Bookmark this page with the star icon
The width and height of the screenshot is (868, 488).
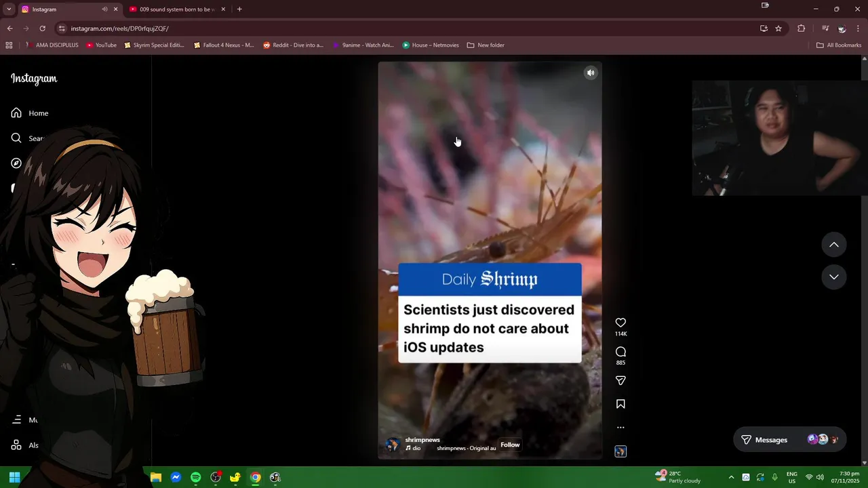(x=778, y=28)
